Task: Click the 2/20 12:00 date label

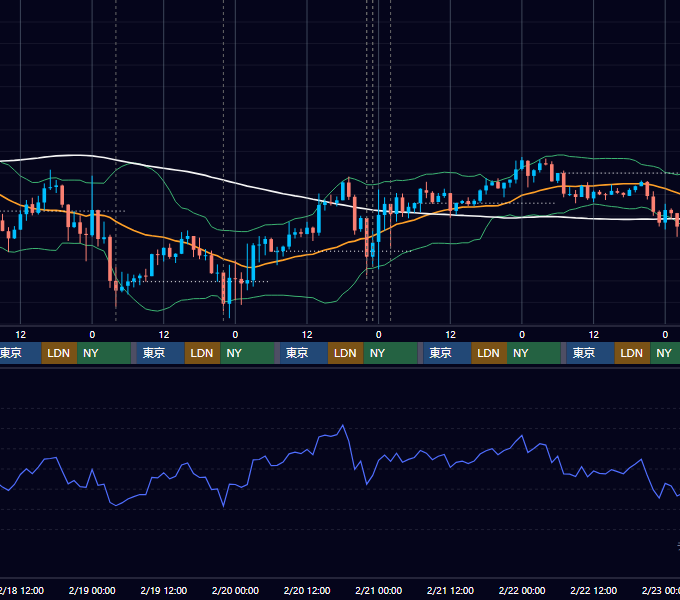Action: (x=307, y=590)
